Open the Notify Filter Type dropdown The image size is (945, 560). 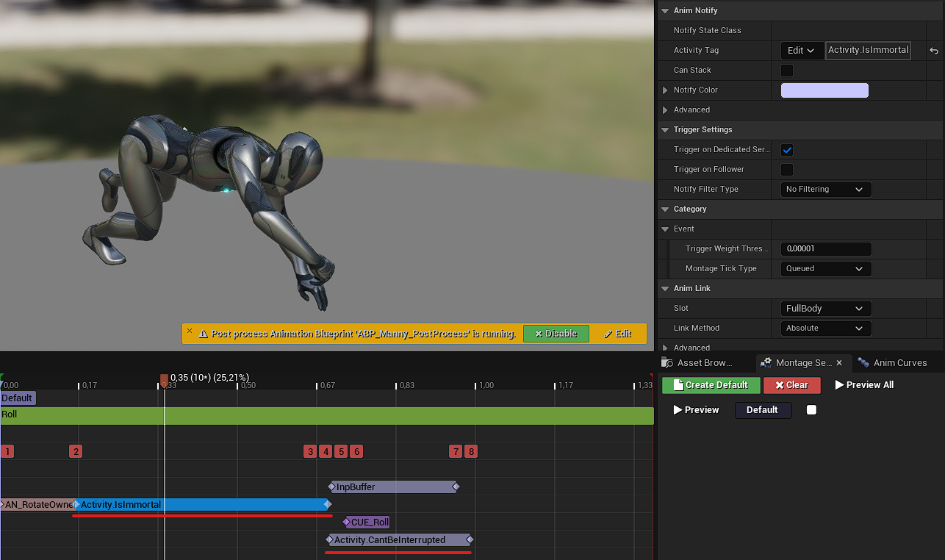pos(825,190)
